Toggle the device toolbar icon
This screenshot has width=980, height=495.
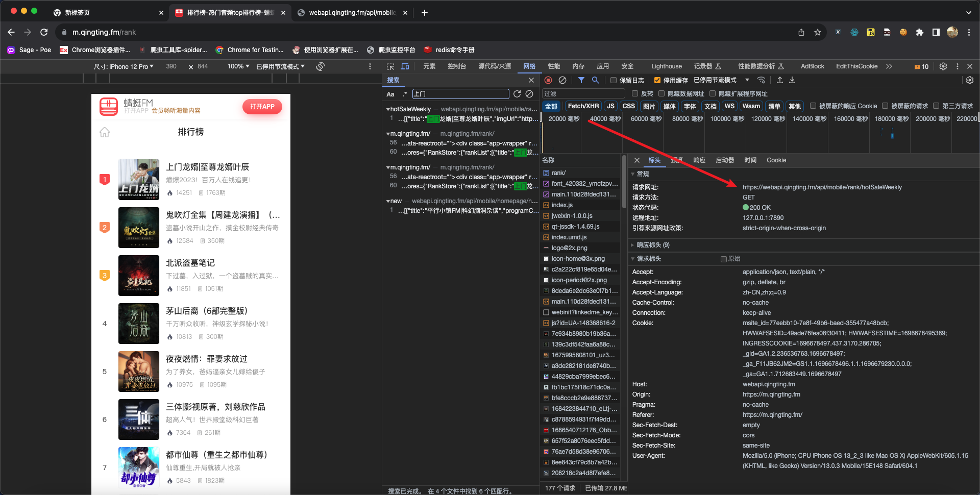point(405,66)
